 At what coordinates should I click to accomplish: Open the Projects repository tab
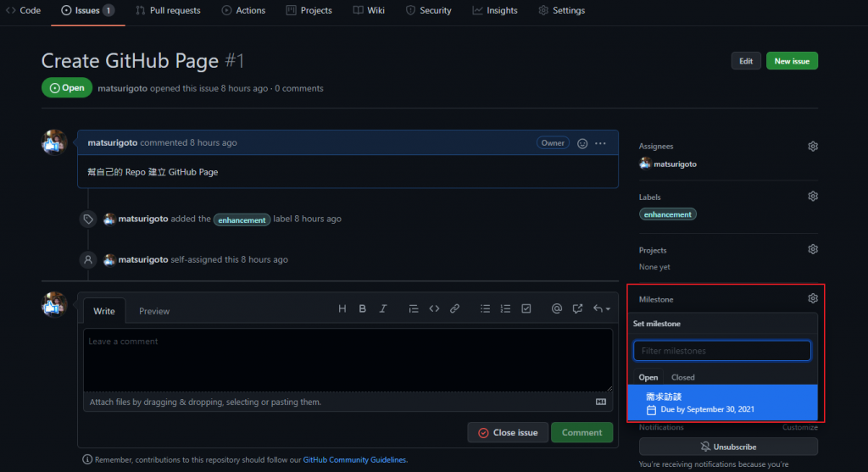pyautogui.click(x=309, y=10)
